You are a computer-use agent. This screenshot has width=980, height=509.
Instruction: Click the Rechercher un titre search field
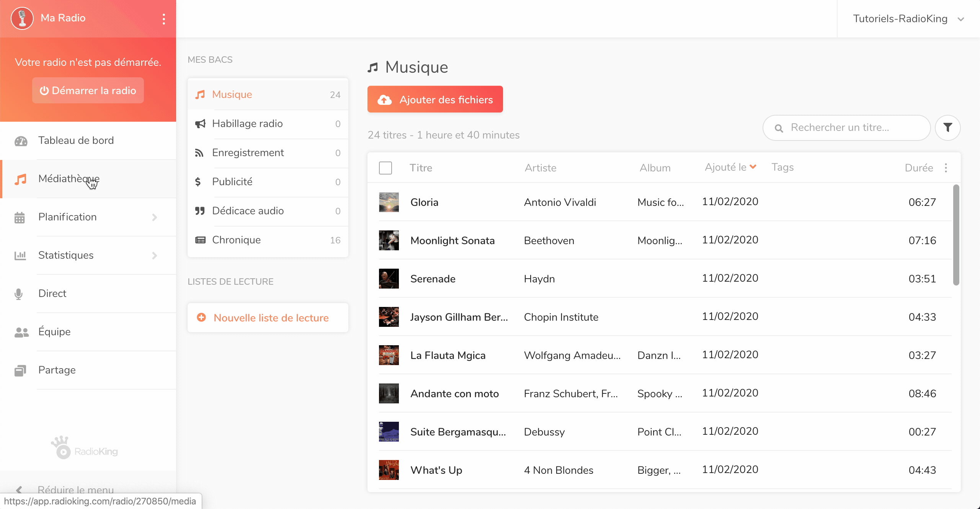[x=847, y=128]
